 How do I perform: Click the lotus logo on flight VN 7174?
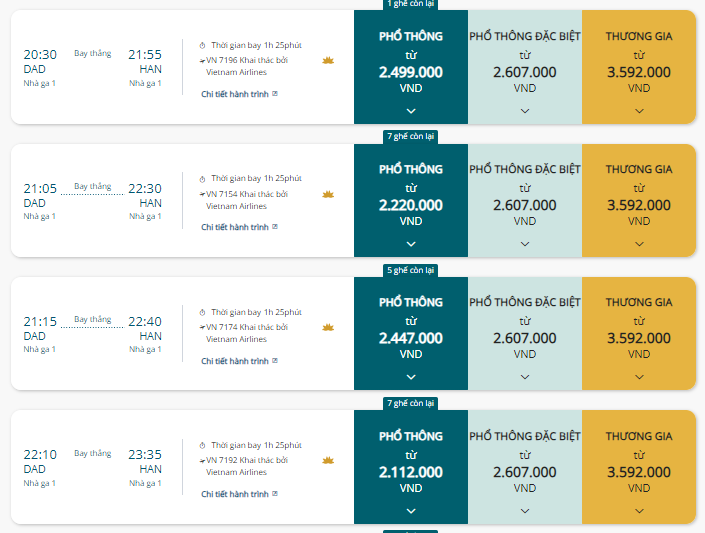click(x=327, y=327)
